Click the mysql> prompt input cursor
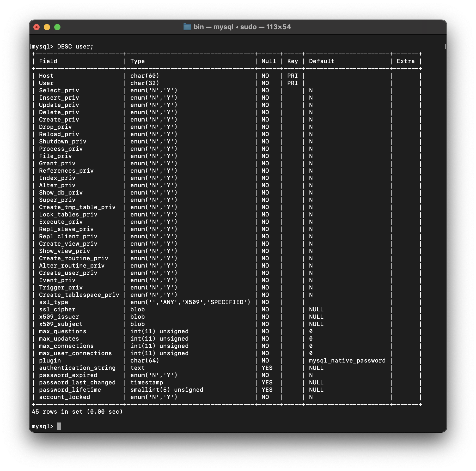The width and height of the screenshot is (476, 471). click(59, 426)
